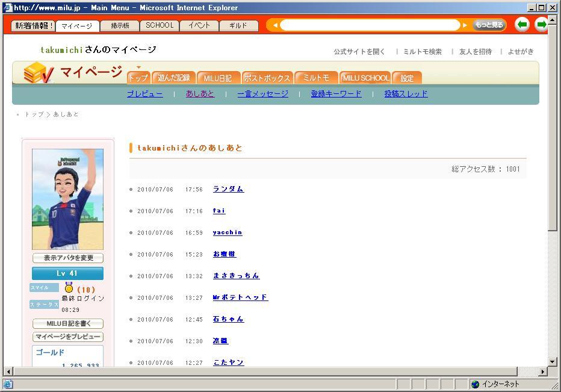561x392 pixels.
Task: Open the ポストボックス tab
Action: coord(268,78)
